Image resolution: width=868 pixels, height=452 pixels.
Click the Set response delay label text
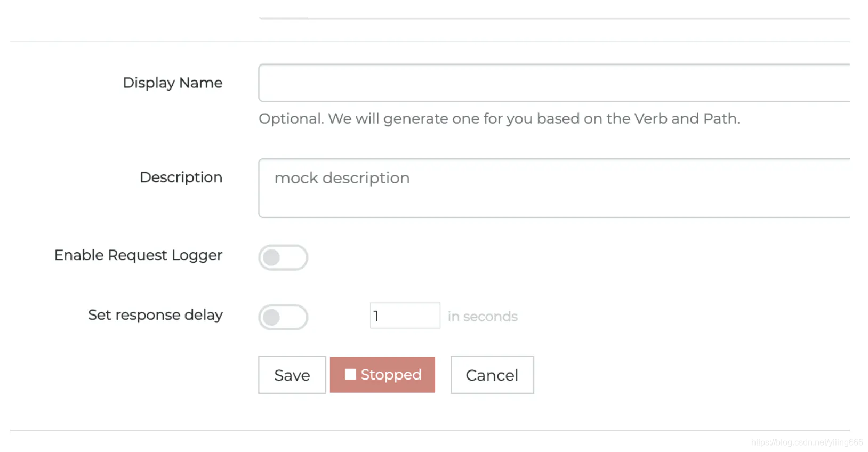(156, 315)
